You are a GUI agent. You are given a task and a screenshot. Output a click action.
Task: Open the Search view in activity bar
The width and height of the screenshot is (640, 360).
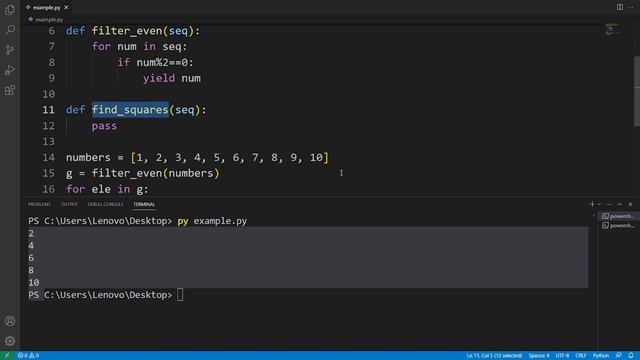click(10, 29)
